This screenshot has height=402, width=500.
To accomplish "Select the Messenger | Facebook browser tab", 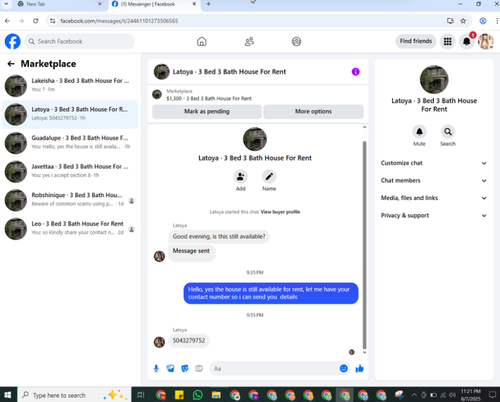I will click(154, 4).
